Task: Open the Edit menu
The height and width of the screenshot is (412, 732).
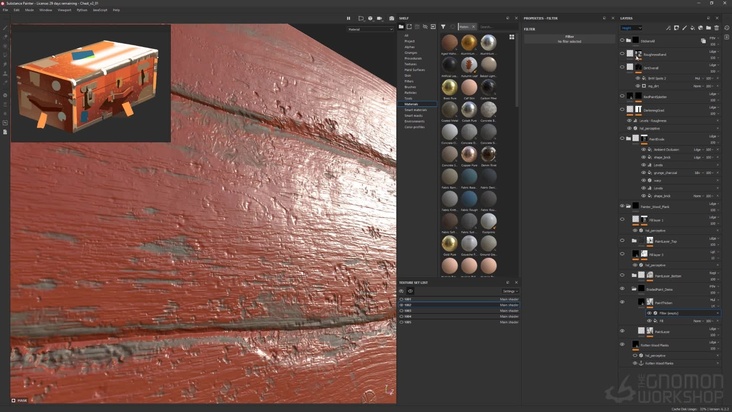Action: point(16,10)
